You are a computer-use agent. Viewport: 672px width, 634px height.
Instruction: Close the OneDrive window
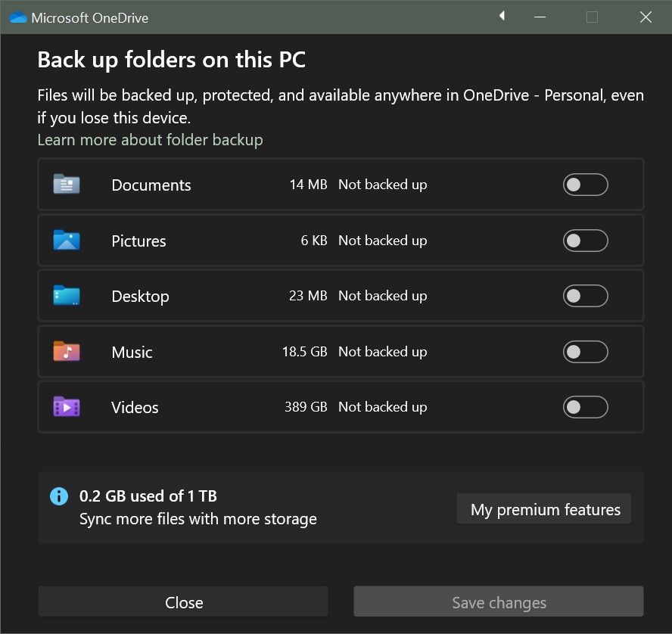(x=646, y=17)
